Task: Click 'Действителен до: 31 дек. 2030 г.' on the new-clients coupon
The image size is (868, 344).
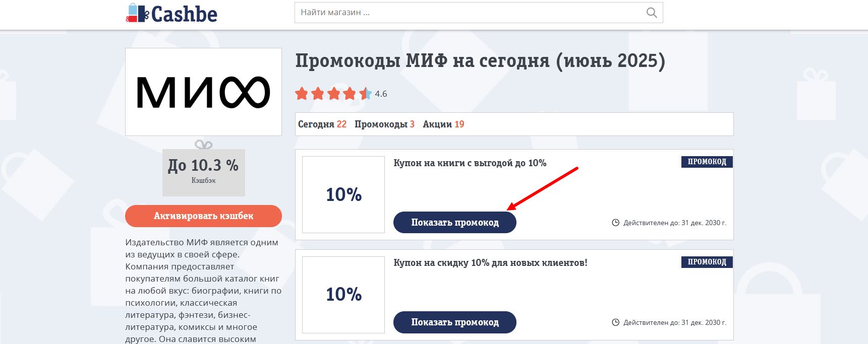Action: pyautogui.click(x=675, y=322)
